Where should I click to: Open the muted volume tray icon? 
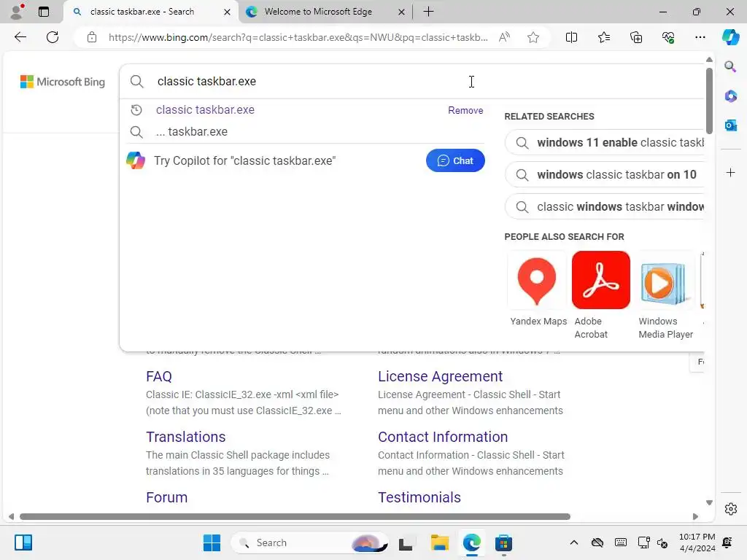click(662, 542)
